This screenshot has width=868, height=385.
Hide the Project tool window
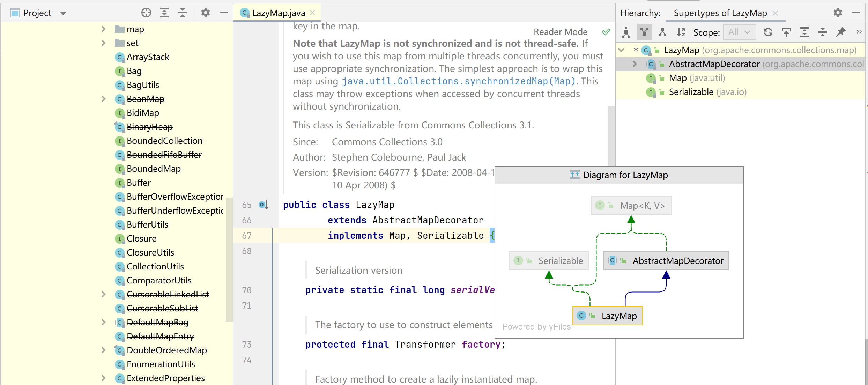pos(224,13)
